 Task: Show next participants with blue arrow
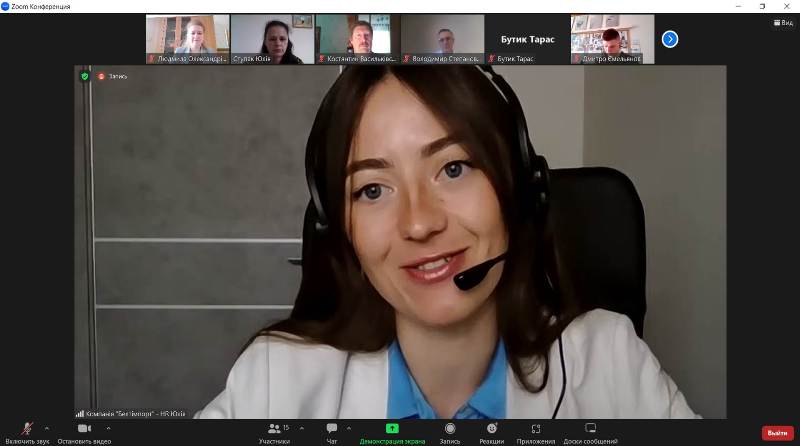[x=670, y=39]
